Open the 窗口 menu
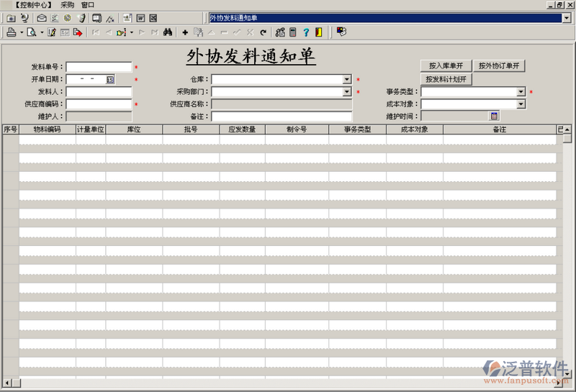576x392 pixels. pyautogui.click(x=87, y=5)
